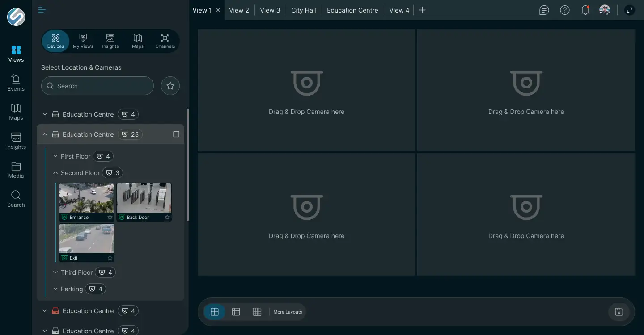Viewport: 644px width, 335px height.
Task: Open Insights in the left sidebar
Action: (x=16, y=141)
